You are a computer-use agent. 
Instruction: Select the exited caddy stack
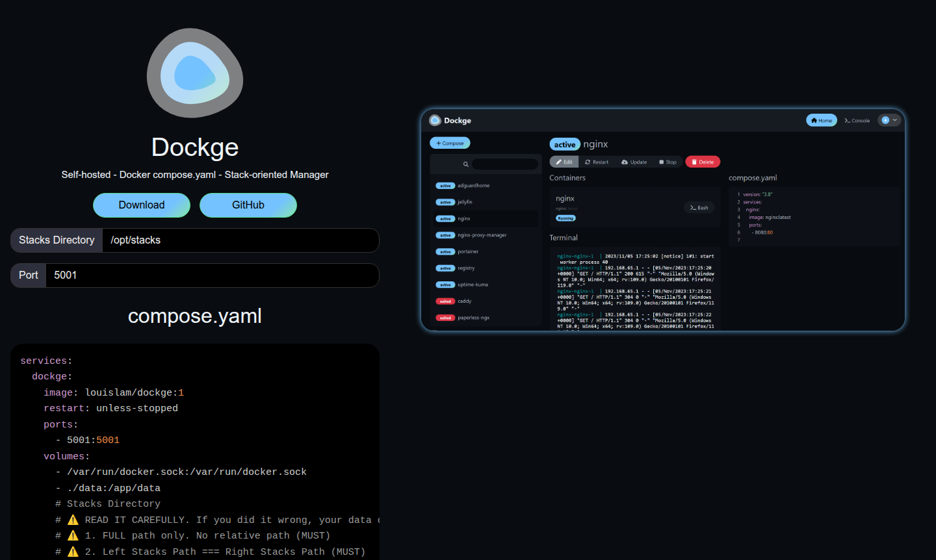pos(464,301)
